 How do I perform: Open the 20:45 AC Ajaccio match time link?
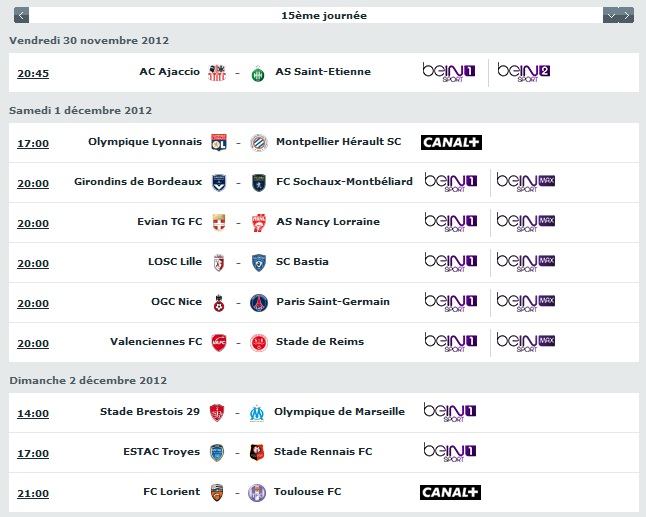point(33,73)
